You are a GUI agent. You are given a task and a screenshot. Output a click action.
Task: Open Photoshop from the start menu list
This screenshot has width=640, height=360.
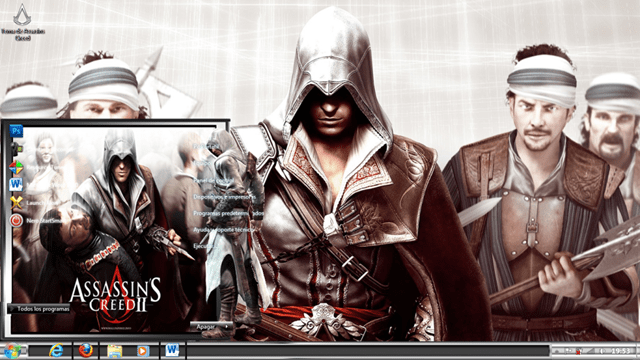tap(16, 131)
